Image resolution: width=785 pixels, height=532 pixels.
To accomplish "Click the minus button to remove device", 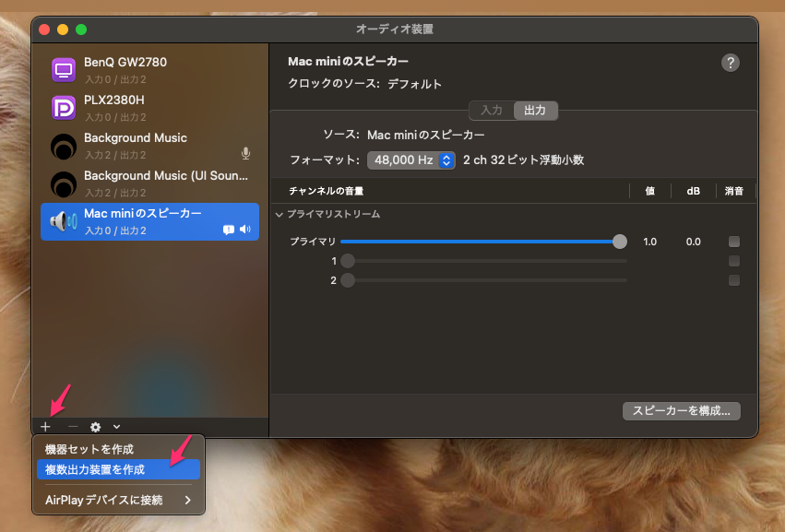I will click(x=73, y=427).
